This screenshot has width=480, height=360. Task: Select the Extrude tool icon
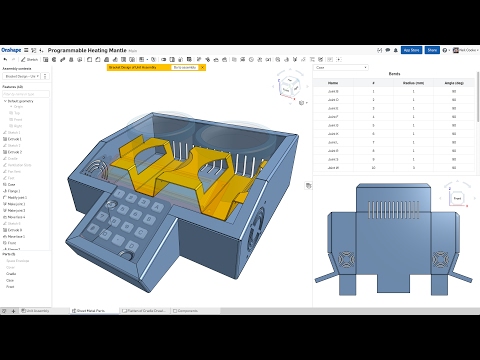click(46, 59)
